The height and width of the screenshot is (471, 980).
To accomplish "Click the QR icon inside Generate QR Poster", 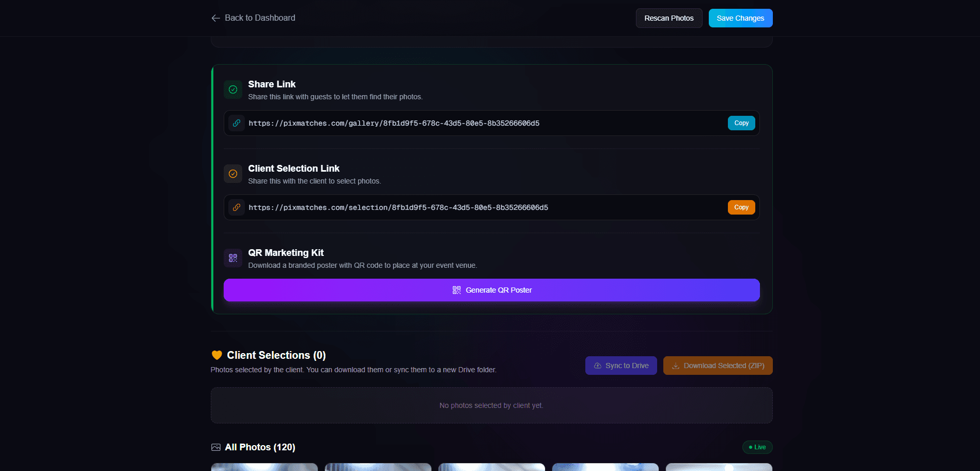I will point(456,290).
